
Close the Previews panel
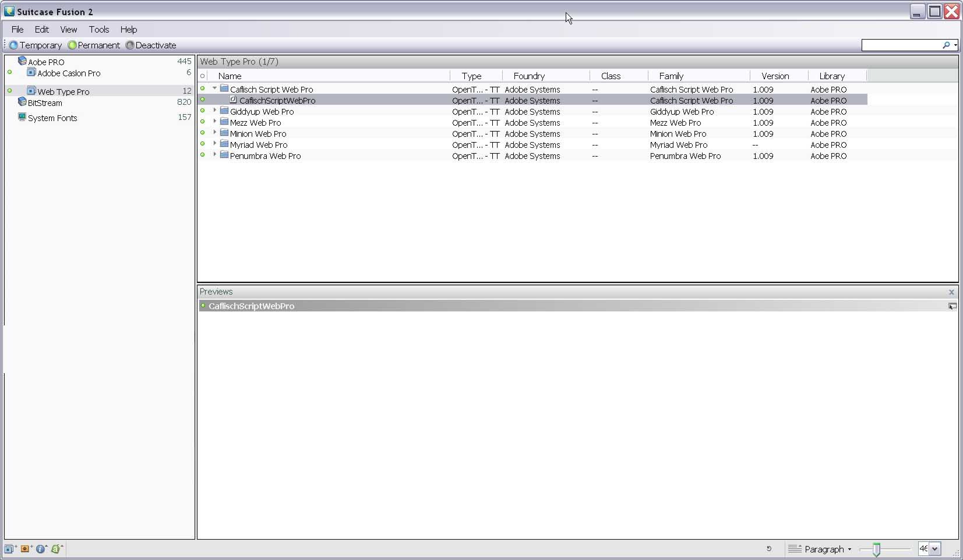(951, 292)
